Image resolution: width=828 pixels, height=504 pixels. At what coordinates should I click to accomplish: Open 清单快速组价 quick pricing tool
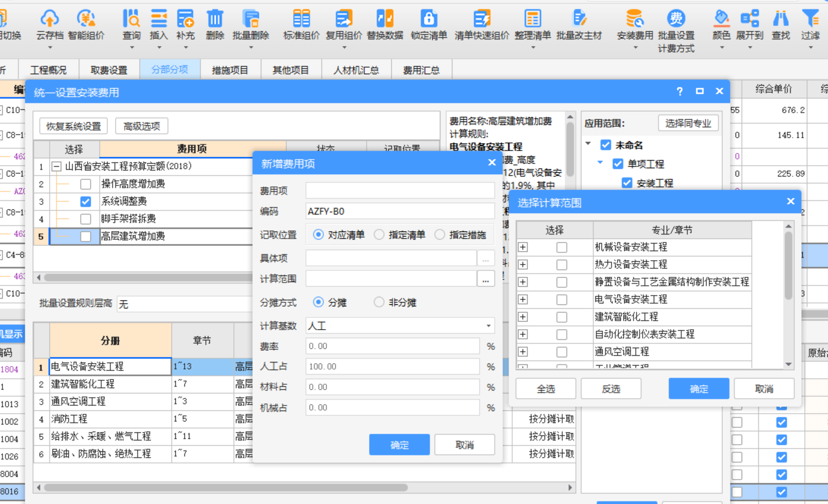(x=482, y=25)
